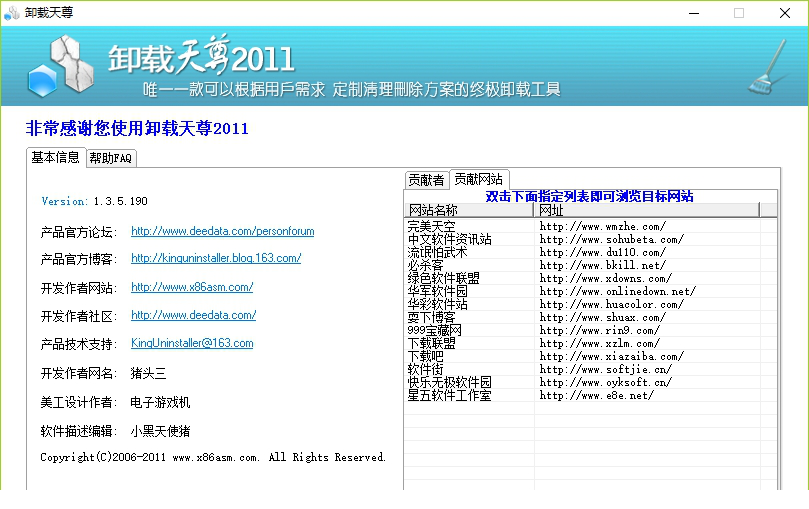This screenshot has width=809, height=509.
Task: Select the 贡献网站 tab
Action: (478, 179)
